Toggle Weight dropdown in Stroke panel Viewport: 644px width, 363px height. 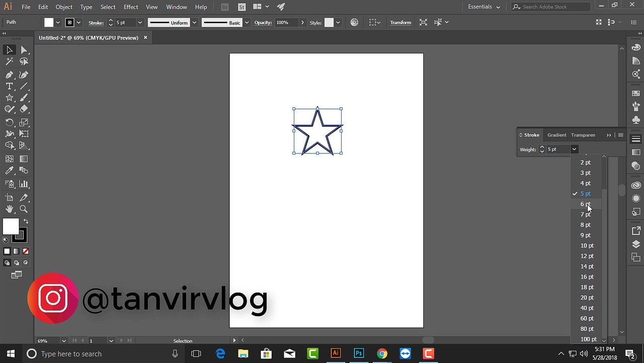(574, 149)
